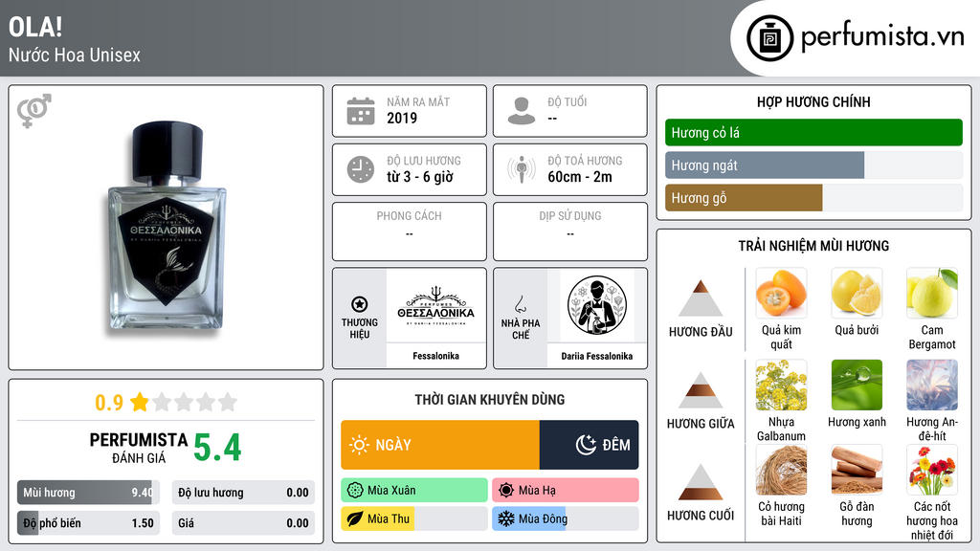Image resolution: width=980 pixels, height=551 pixels.
Task: Select the Đêm night segment
Action: click(589, 445)
